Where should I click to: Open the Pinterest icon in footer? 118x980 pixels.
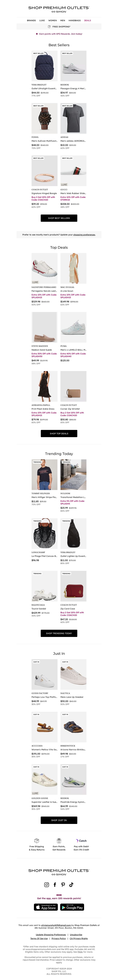(x=63, y=884)
